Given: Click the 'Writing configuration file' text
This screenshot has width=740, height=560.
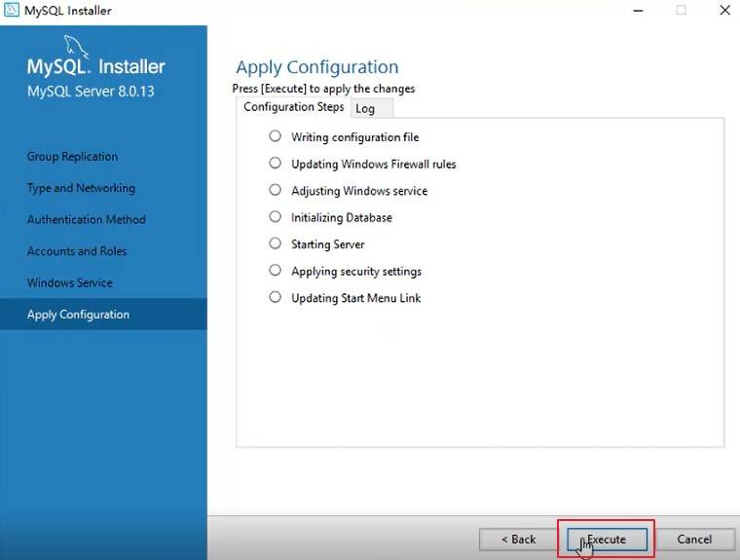Looking at the screenshot, I should (354, 137).
